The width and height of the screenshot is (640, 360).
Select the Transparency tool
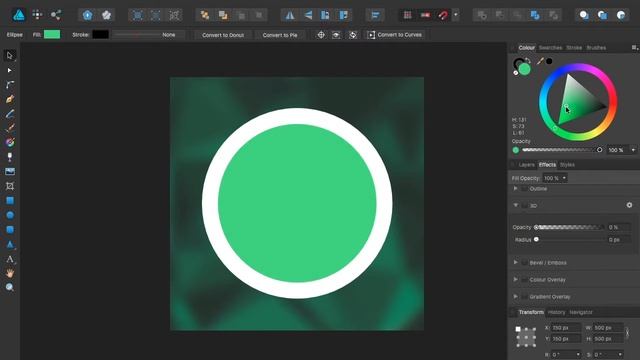[x=10, y=157]
